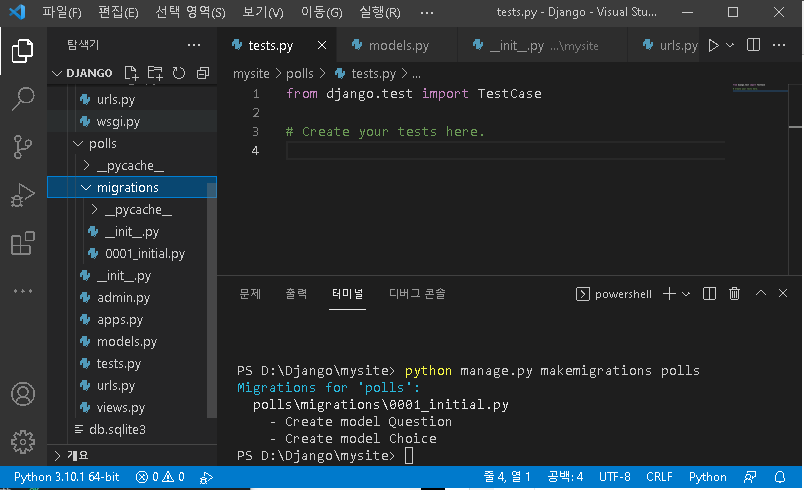Expand the __pycache__ folder inside migrations
The image size is (804, 490).
click(x=94, y=210)
